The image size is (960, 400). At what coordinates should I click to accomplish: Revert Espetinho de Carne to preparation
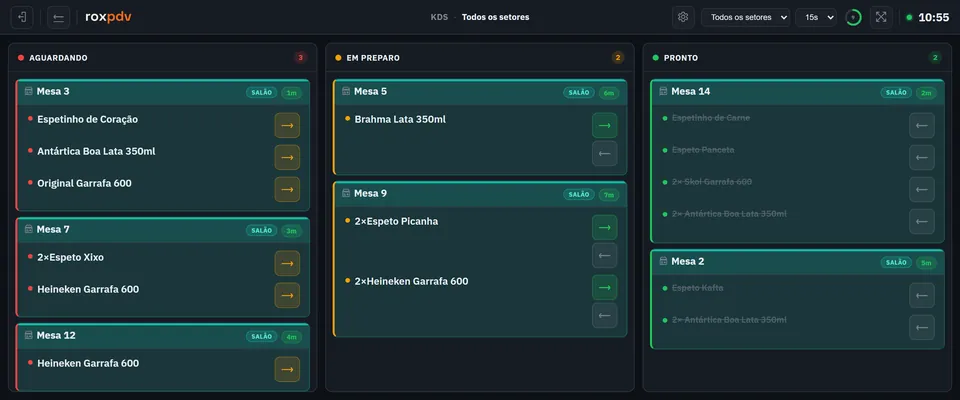point(921,125)
